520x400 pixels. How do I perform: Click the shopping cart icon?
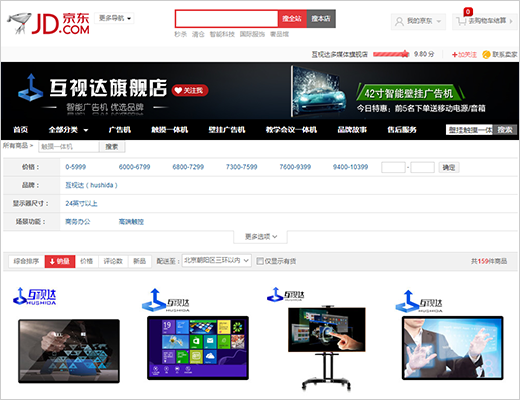tap(461, 22)
